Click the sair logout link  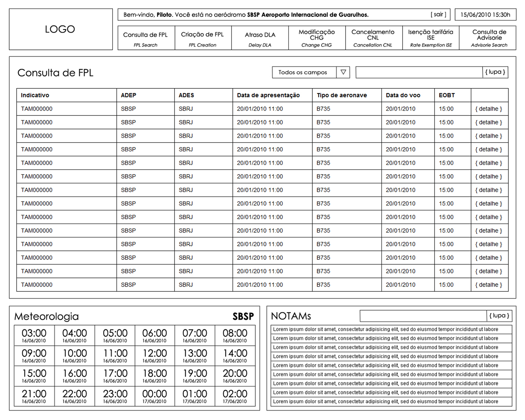[438, 14]
